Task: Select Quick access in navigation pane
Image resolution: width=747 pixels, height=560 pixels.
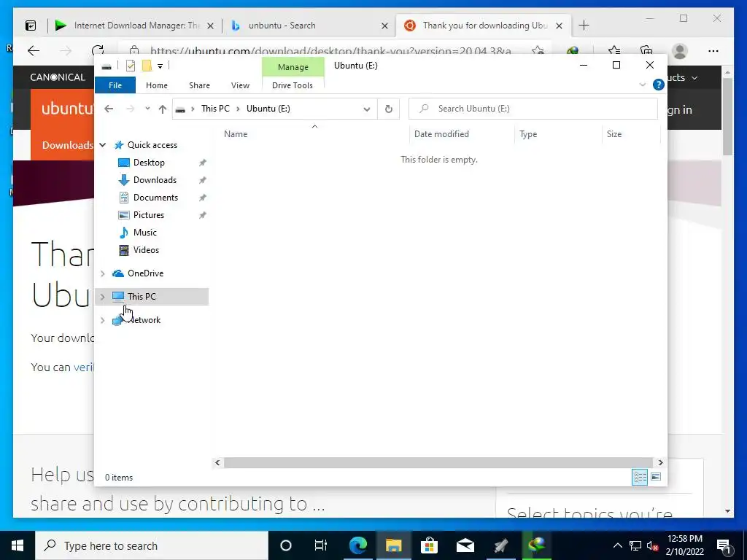Action: click(152, 145)
